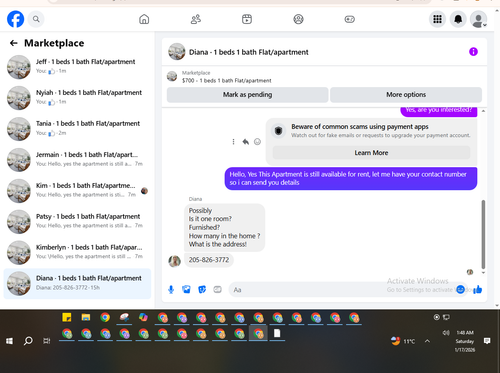
Task: Click the 11°C weather widget on the taskbar
Action: [403, 341]
